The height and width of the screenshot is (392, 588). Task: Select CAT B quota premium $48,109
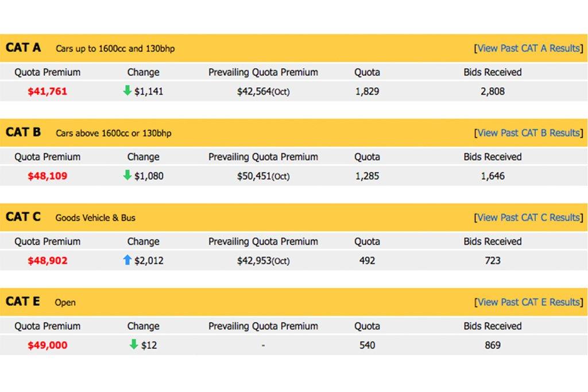click(x=47, y=176)
